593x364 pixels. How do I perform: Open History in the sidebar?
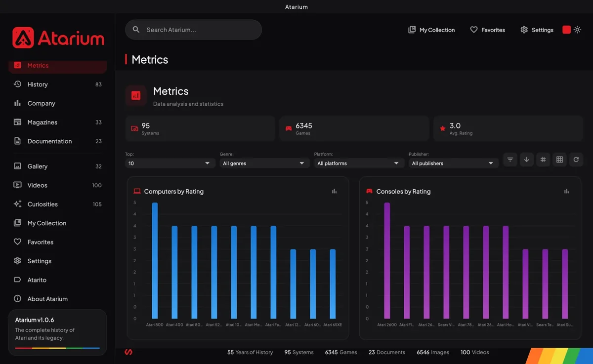[x=57, y=84]
